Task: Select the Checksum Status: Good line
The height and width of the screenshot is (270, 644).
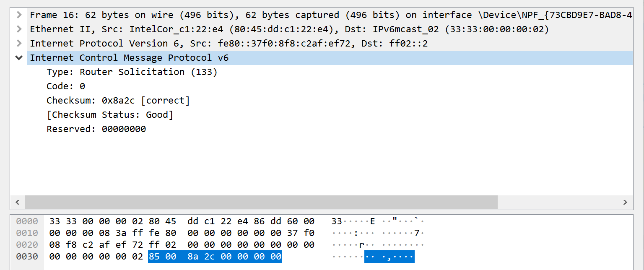Action: (109, 115)
